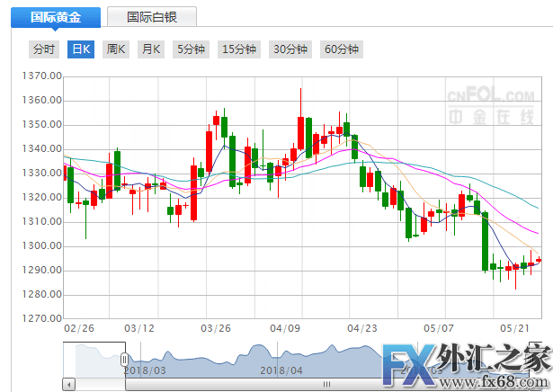
Task: Click the tallest red candlestick near 04/09
Action: 301,133
